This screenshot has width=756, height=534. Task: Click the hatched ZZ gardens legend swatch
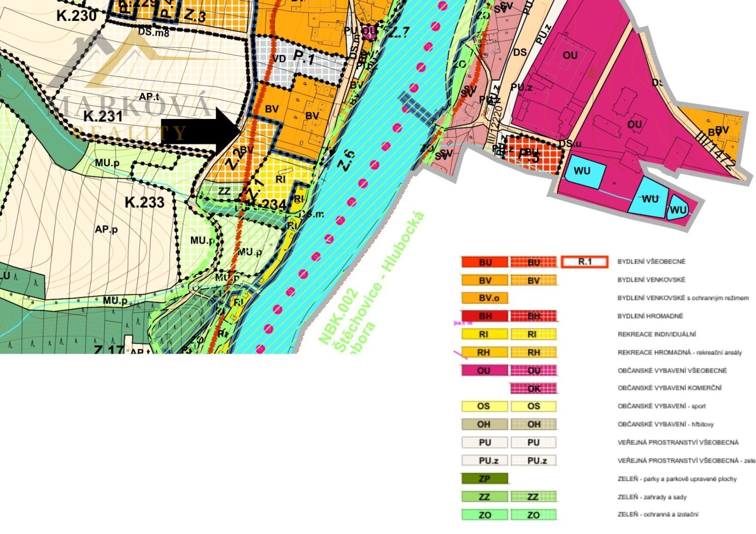[x=533, y=497]
